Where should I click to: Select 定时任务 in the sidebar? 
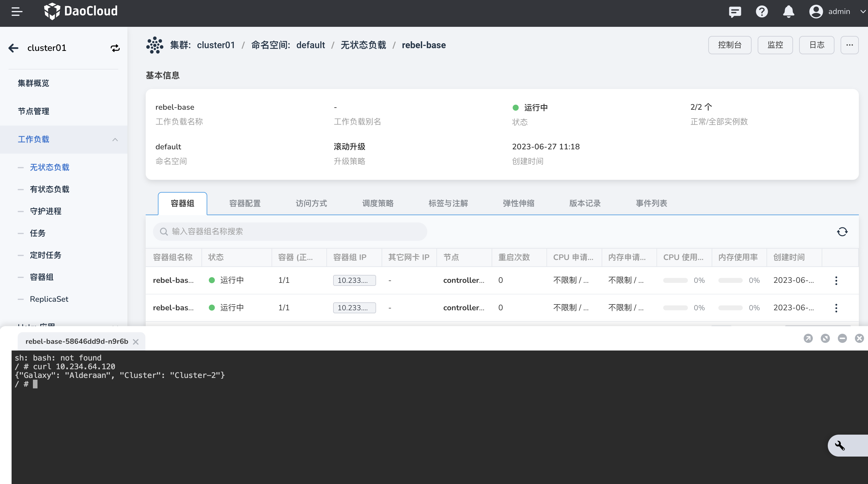45,255
